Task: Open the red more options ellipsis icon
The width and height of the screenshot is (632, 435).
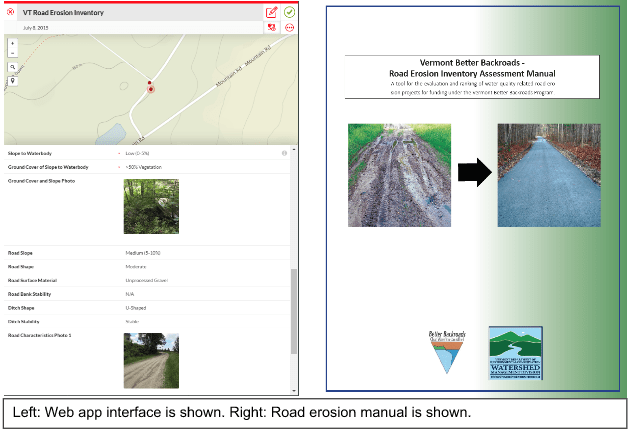Action: [x=289, y=27]
